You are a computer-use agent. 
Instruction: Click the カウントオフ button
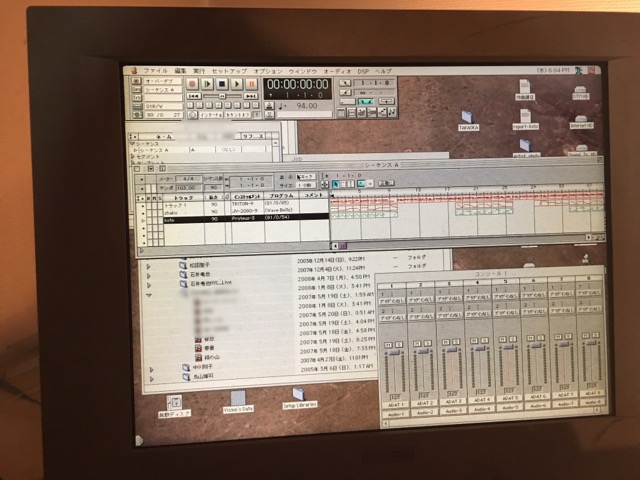[238, 115]
